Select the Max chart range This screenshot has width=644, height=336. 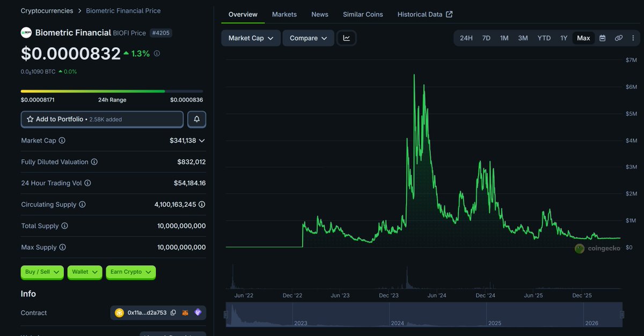[x=583, y=38]
